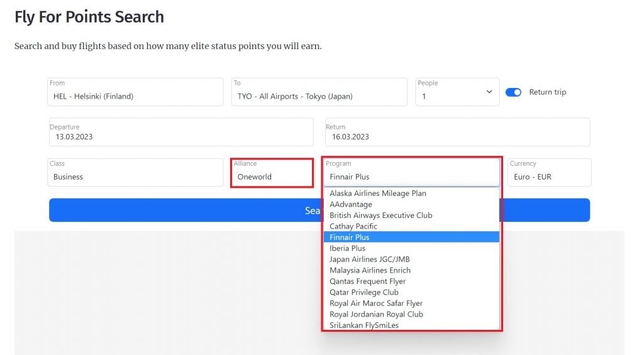Select AAdvantage program option
Image resolution: width=644 pixels, height=355 pixels.
(411, 204)
